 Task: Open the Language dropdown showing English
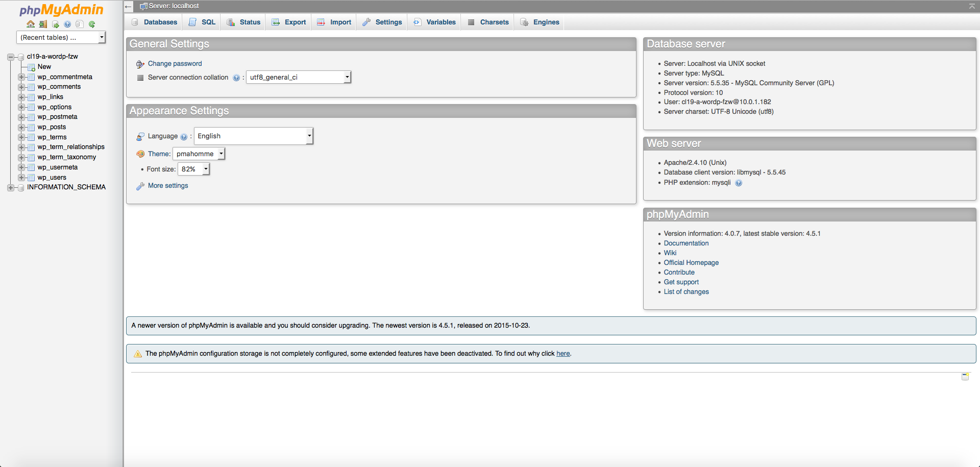(x=254, y=136)
